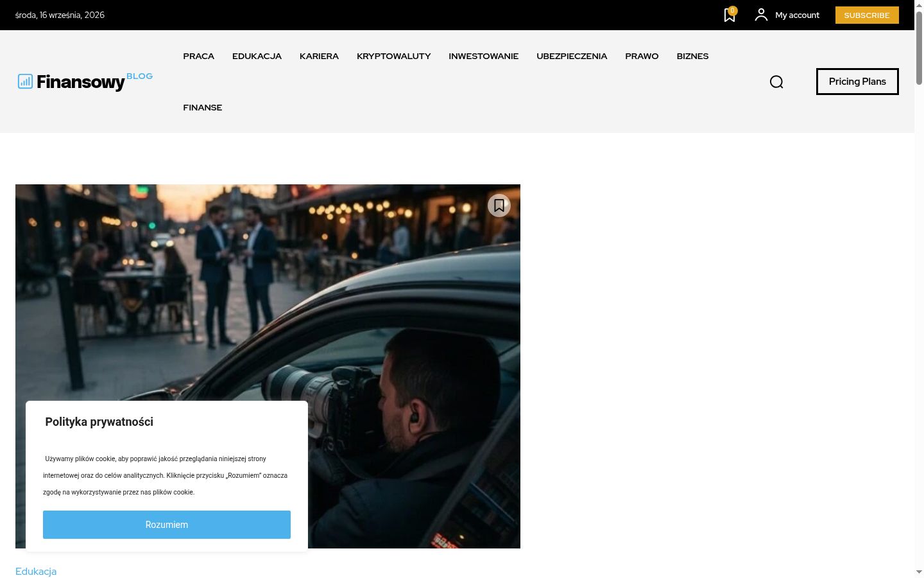Image resolution: width=924 pixels, height=578 pixels.
Task: Open the bookmarks icon in top bar
Action: pyautogui.click(x=730, y=15)
